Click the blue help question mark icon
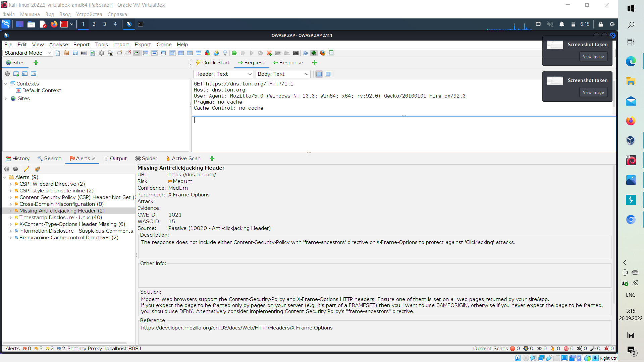Image resolution: width=644 pixels, height=362 pixels. (305, 53)
